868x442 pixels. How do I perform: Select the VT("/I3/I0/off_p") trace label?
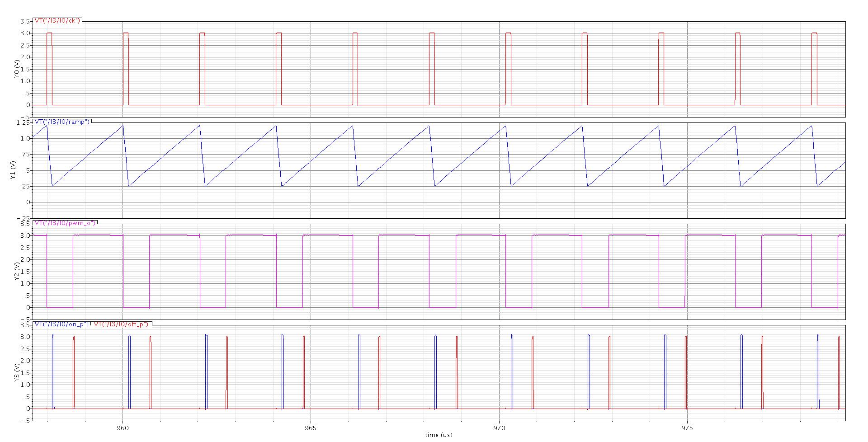tap(120, 324)
